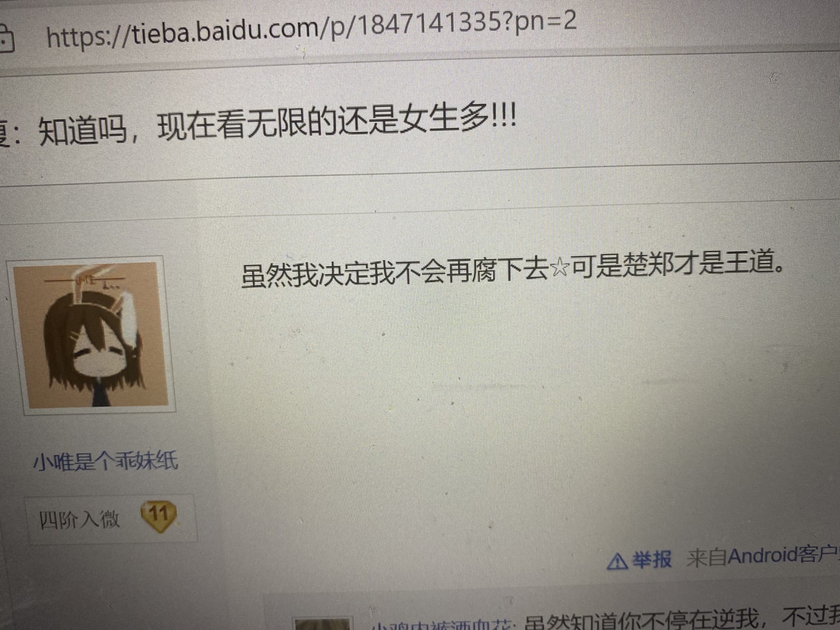Open the 来自Android客户端 link
The image size is (840, 630).
point(763,556)
